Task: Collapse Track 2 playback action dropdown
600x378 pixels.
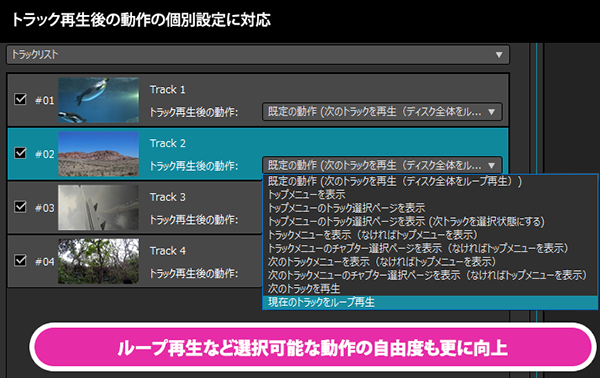Action: tap(382, 165)
